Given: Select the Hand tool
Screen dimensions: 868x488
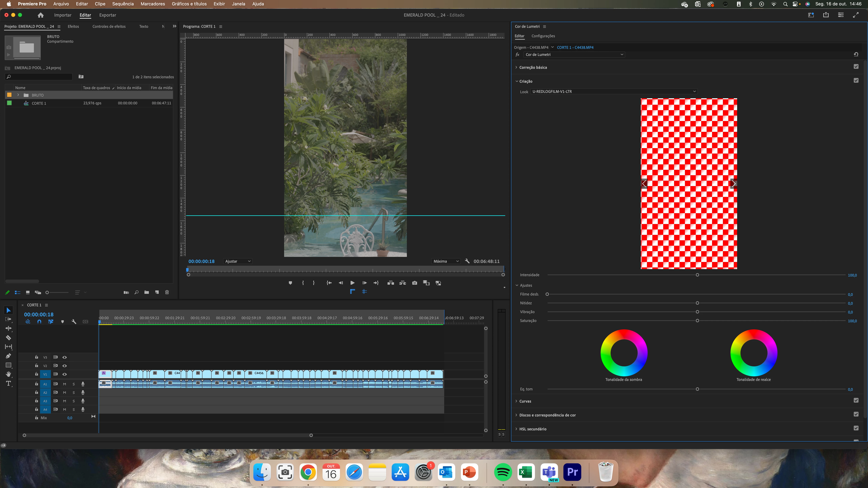Looking at the screenshot, I should [x=8, y=374].
